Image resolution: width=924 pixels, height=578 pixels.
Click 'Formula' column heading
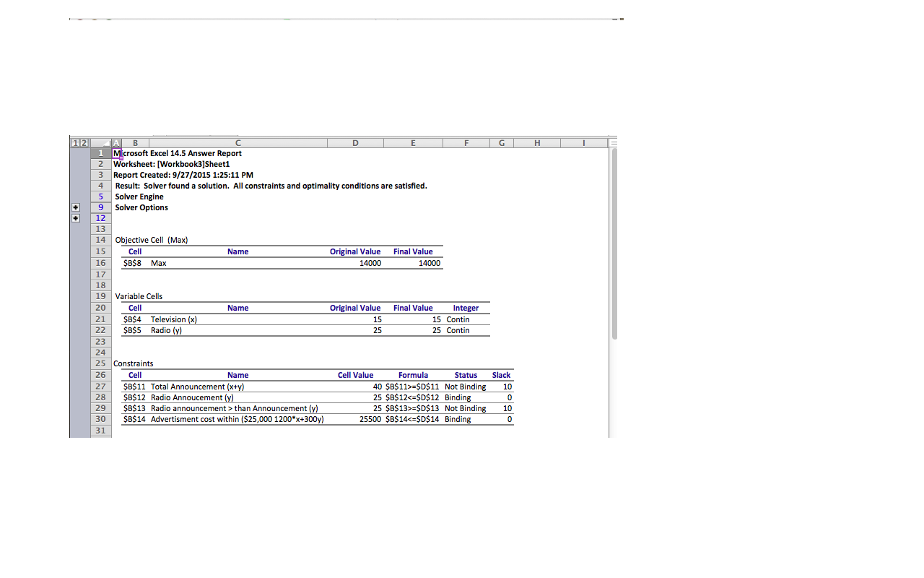[x=413, y=375]
